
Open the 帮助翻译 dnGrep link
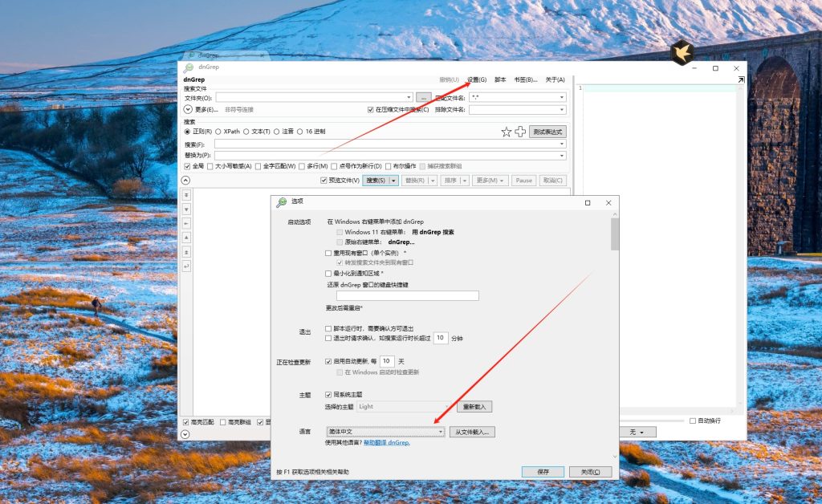pos(387,442)
